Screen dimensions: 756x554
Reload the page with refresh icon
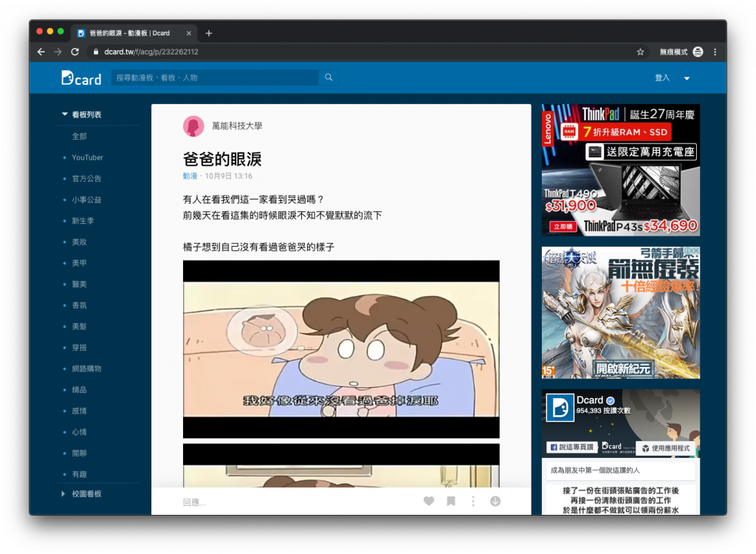coord(75,52)
